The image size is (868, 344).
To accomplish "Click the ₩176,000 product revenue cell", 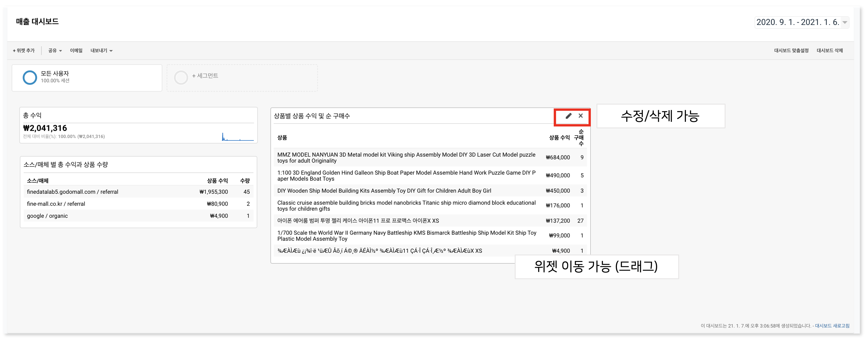I will tap(558, 206).
